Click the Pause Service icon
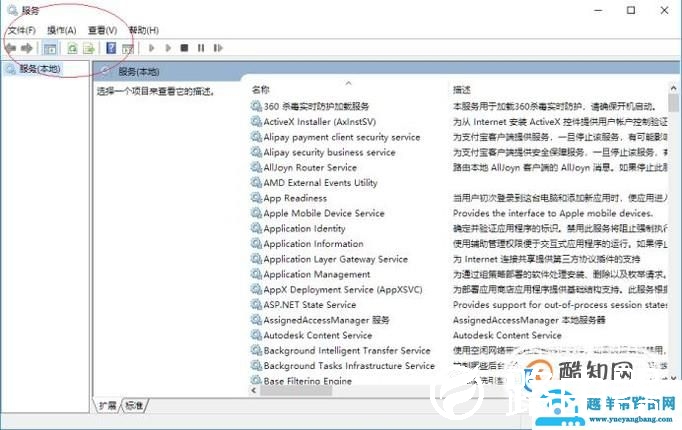Screen dimensions: 682x430 (201, 48)
